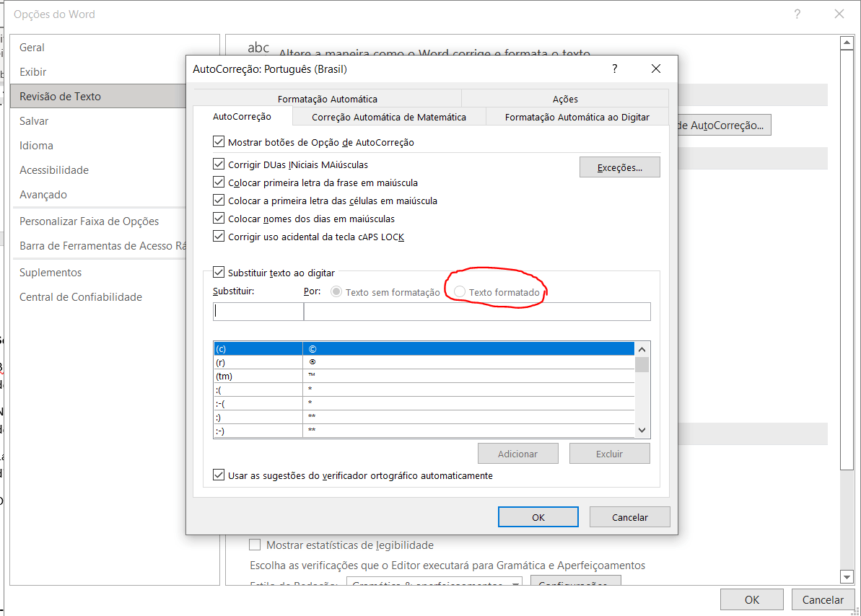Close the AutoCorreção dialog with X

[655, 69]
